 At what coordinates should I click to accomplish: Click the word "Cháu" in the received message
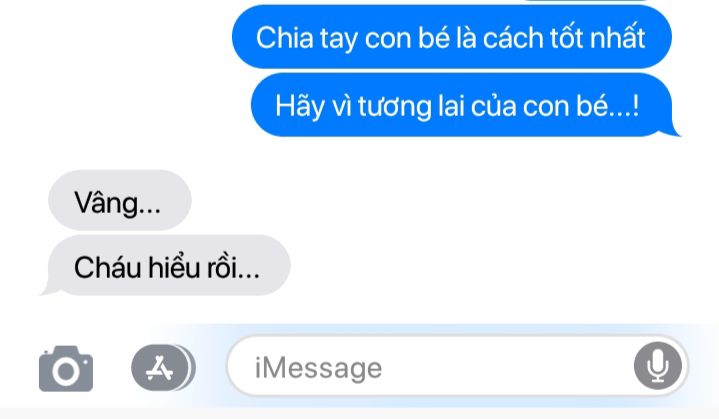pos(108,267)
